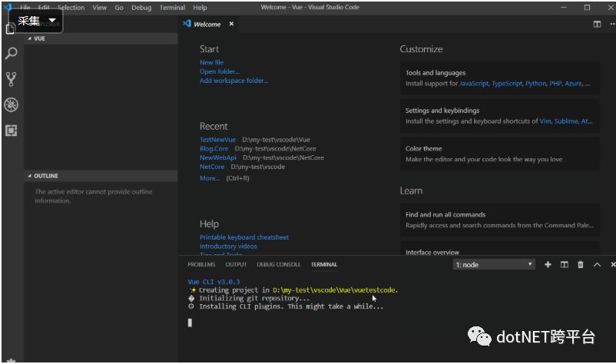This screenshot has height=364, width=616.
Task: Open Introductory videos link
Action: pos(228,247)
